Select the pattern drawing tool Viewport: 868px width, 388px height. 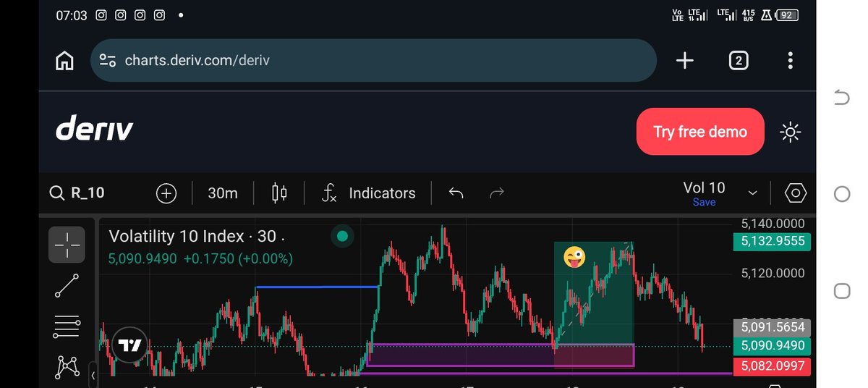(x=67, y=367)
